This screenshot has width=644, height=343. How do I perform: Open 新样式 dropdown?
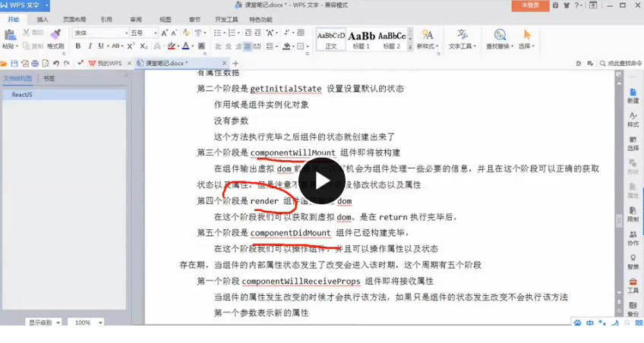[428, 46]
